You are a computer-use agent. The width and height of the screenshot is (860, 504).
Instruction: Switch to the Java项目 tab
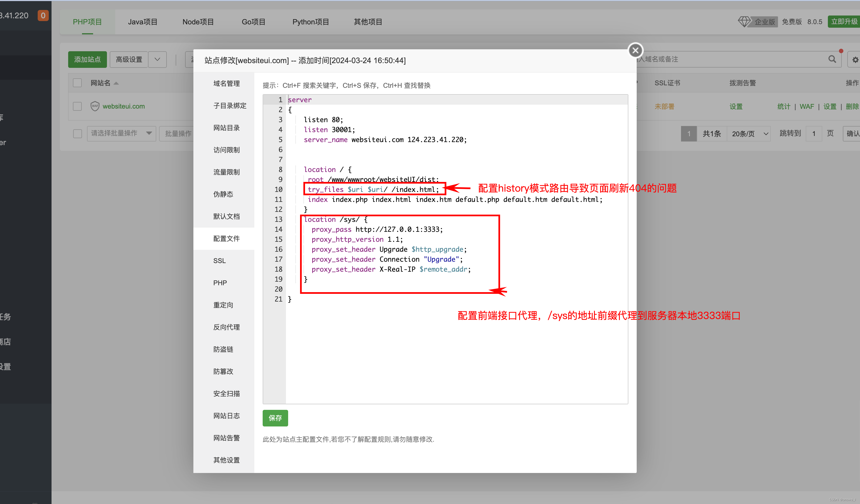click(x=143, y=22)
